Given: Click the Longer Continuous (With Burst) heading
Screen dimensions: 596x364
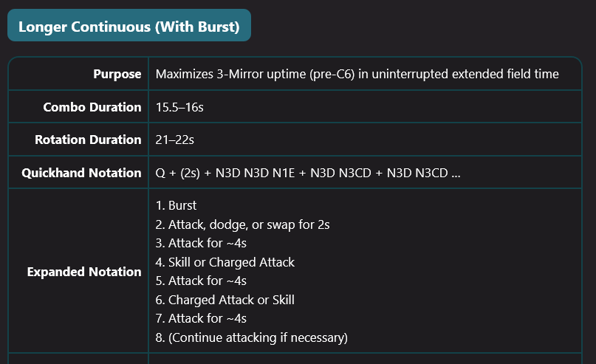Looking at the screenshot, I should pos(129,27).
